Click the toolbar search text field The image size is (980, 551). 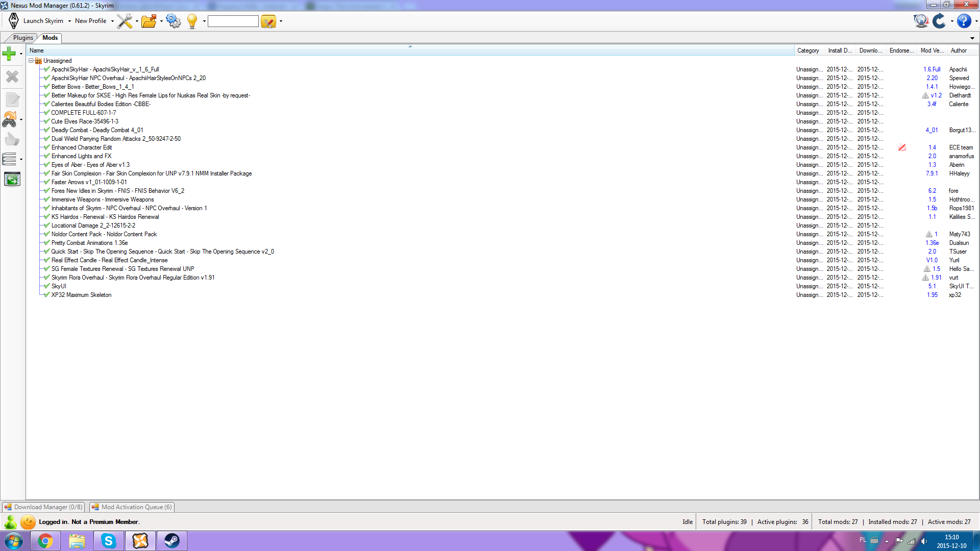(233, 21)
